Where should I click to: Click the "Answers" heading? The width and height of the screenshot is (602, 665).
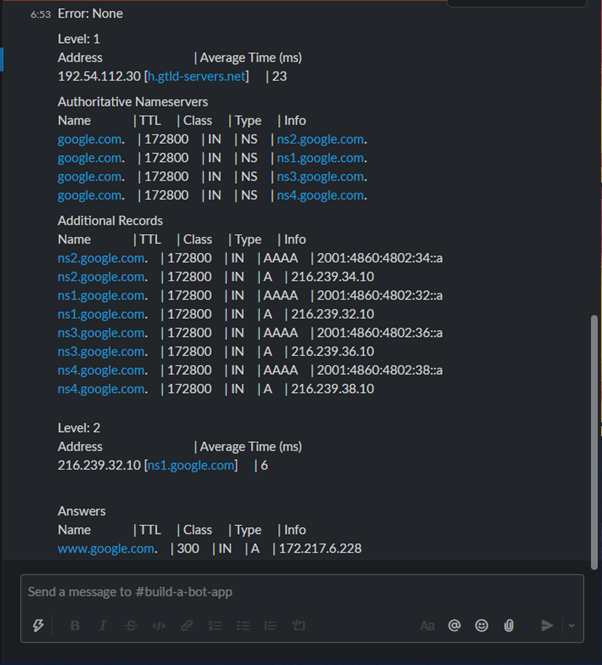coord(81,511)
